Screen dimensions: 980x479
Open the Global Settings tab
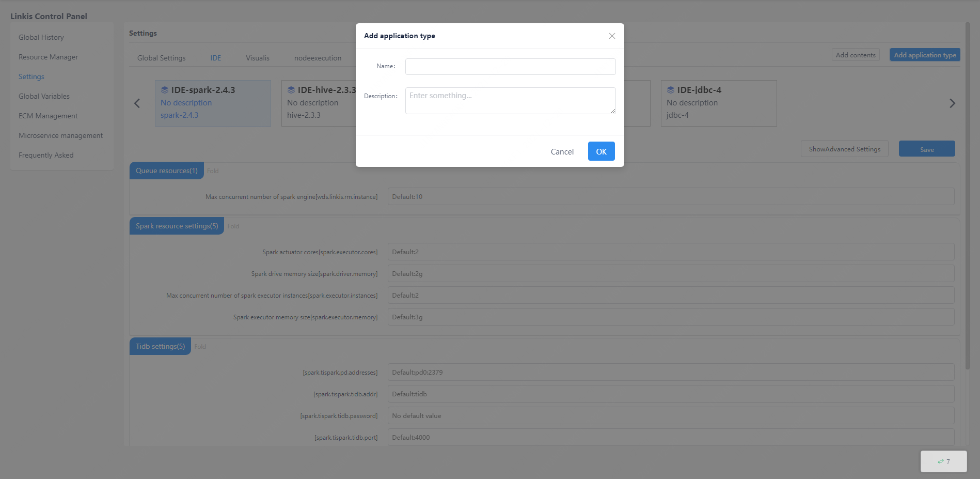click(x=161, y=58)
